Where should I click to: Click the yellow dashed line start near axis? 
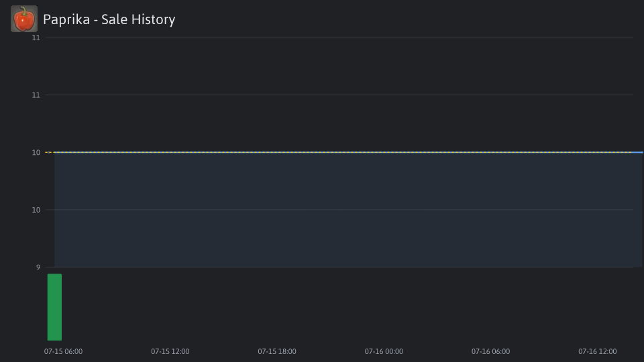(50, 152)
